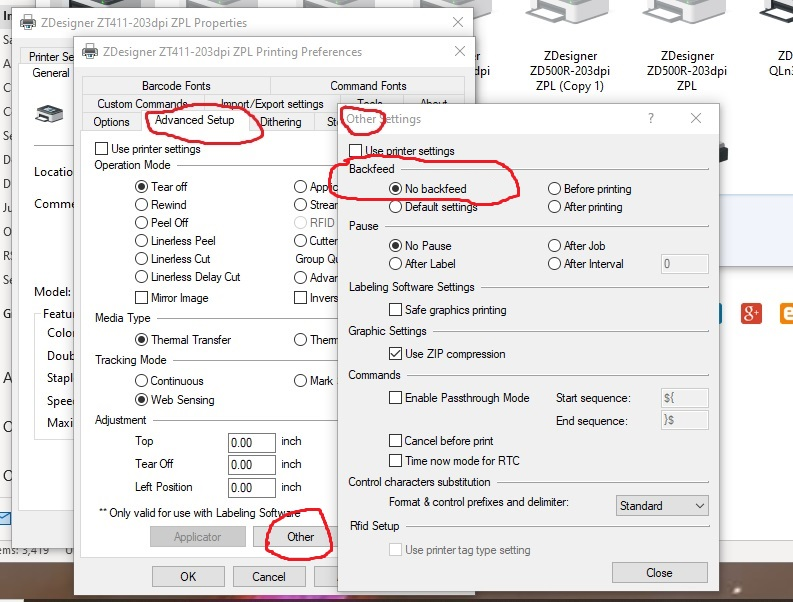
Task: Click OK in Printing Preferences
Action: tap(188, 577)
